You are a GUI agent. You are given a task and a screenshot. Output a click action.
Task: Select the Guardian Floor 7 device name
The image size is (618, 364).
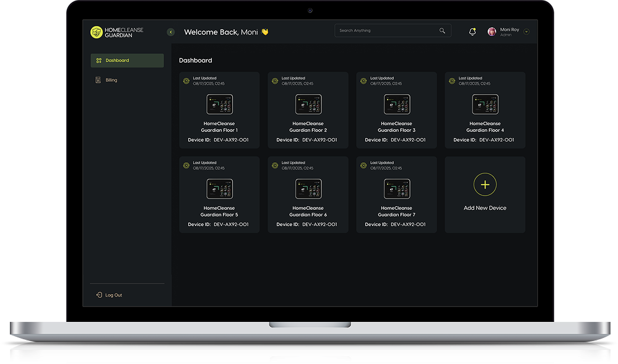coord(396,212)
